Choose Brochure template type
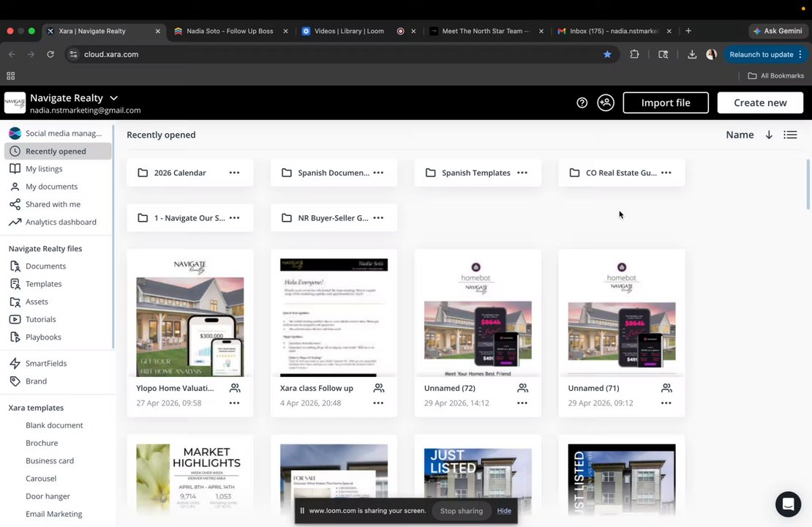Viewport: 812px width, 527px height. click(42, 443)
